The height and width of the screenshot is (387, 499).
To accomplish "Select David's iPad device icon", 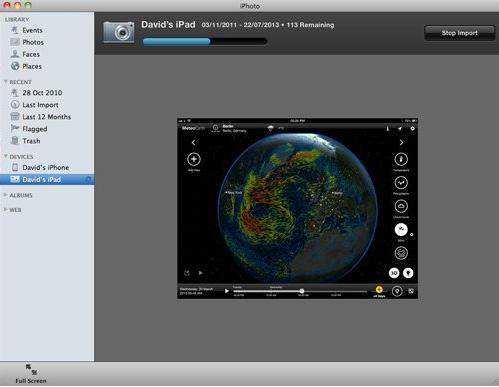I will coord(15,179).
